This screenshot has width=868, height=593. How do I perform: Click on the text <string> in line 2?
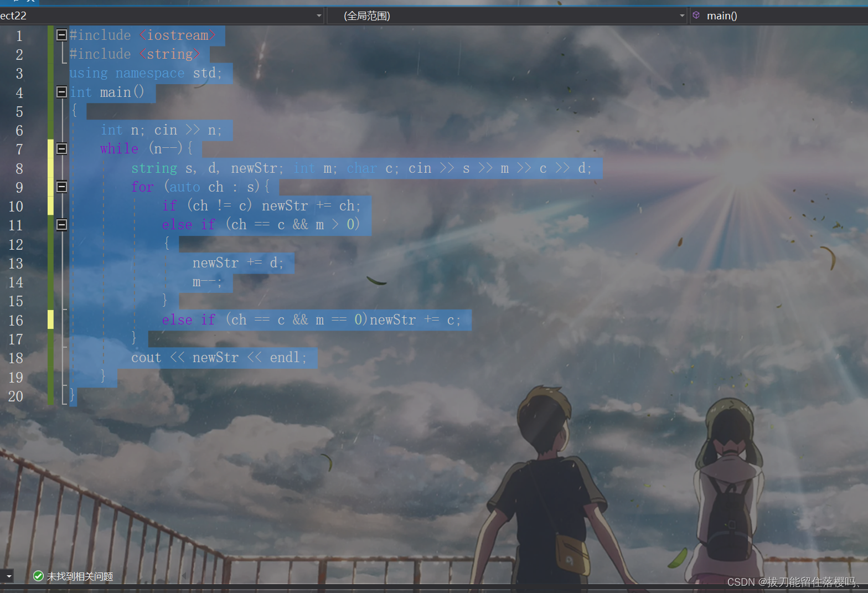coord(169,54)
